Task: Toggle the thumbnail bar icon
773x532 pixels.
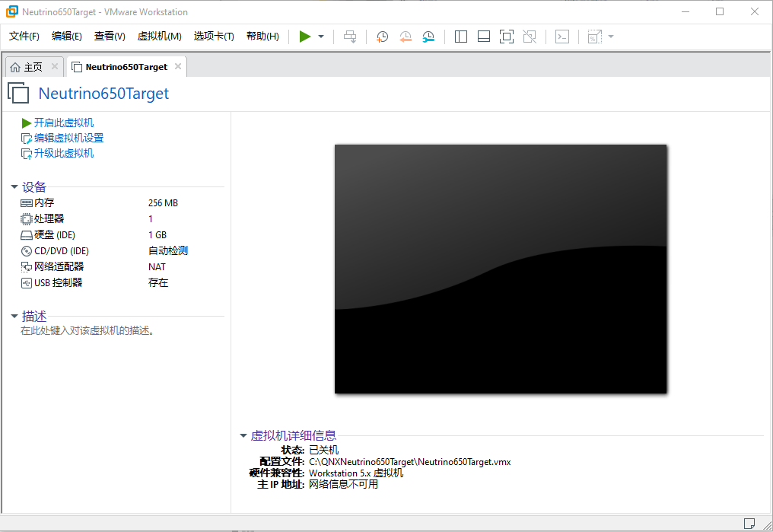Action: tap(483, 36)
